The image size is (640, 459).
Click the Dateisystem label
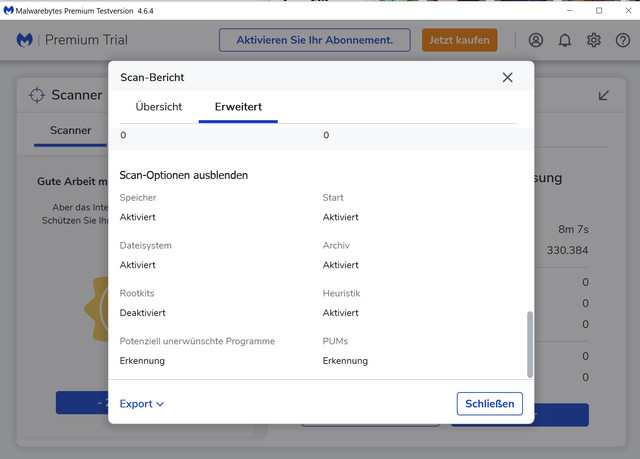[146, 246]
